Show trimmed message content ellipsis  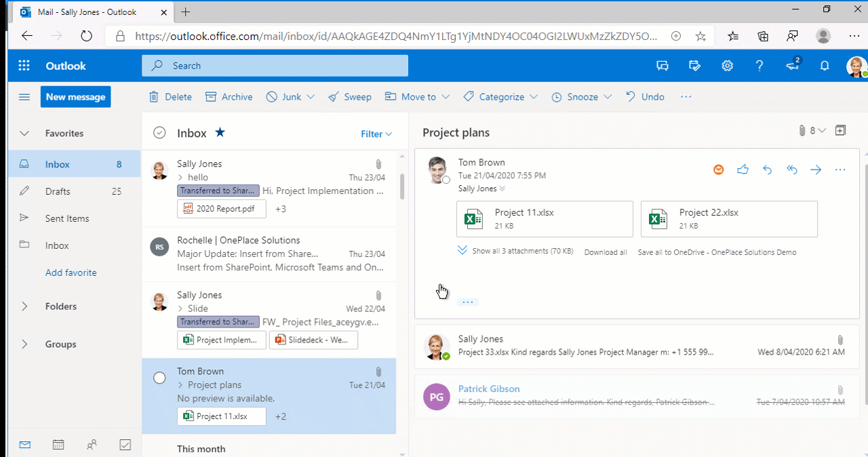point(468,302)
